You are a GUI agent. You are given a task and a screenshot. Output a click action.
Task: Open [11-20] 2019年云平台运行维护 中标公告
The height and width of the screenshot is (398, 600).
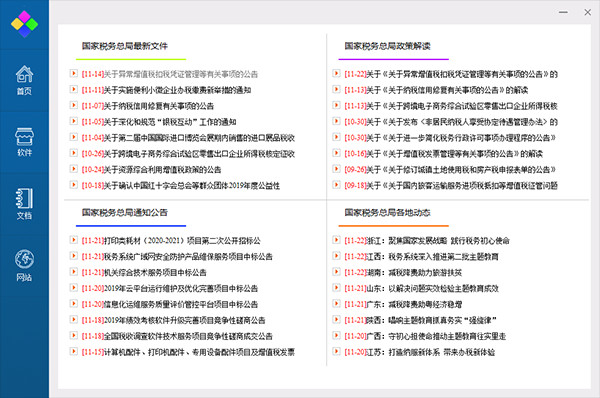coord(170,289)
